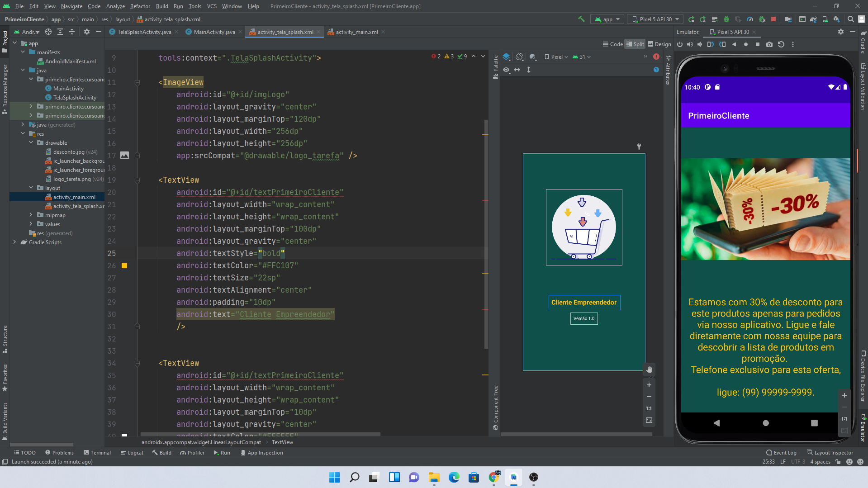Click the Search Everywhere magnifier icon
Image resolution: width=868 pixels, height=488 pixels.
(850, 19)
